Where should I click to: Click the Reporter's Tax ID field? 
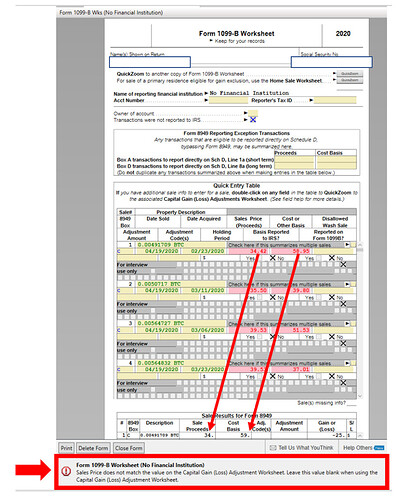click(x=335, y=100)
